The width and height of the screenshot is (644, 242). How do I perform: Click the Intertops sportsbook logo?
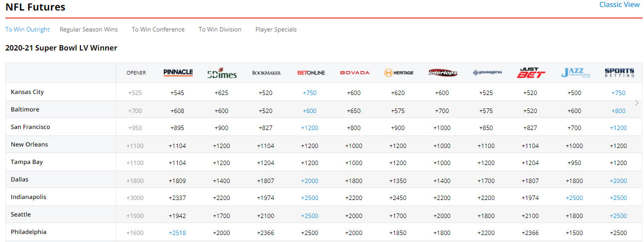(442, 73)
